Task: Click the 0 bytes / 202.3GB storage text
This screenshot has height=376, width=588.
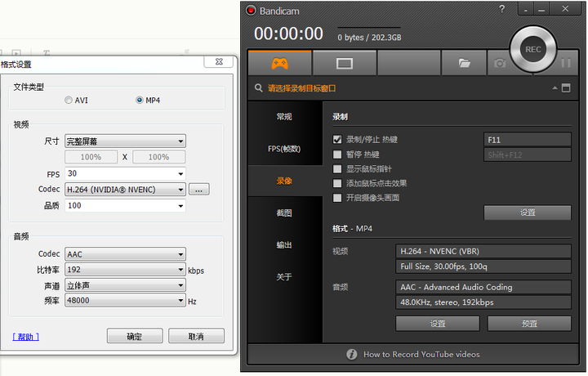Action: point(369,38)
